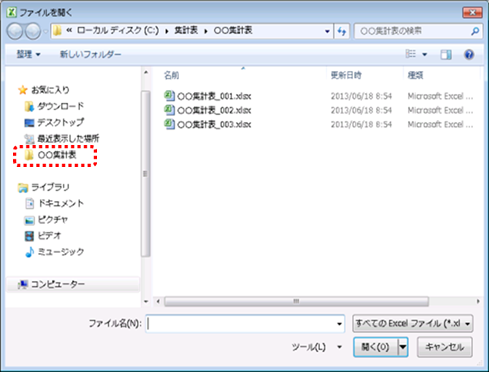Viewport: 489px width, 372px height.
Task: Click horizontal scrollbar left arrow
Action: click(x=158, y=301)
